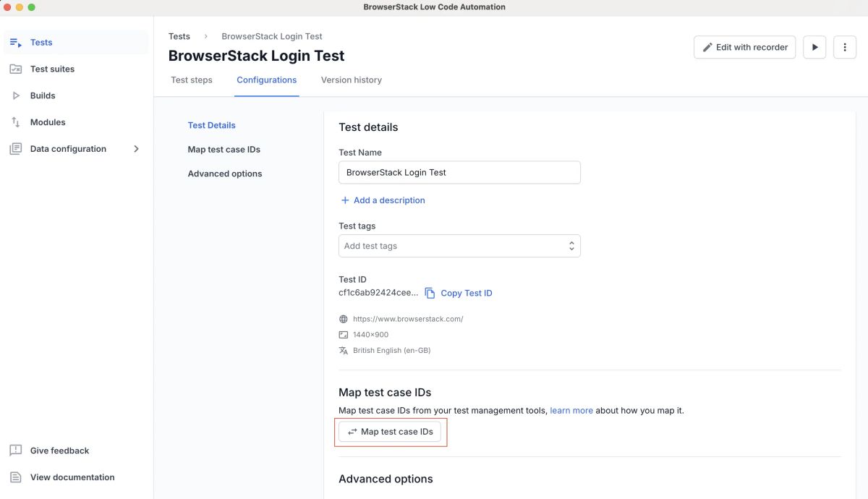
Task: Click the Edit with recorder button
Action: (x=744, y=47)
